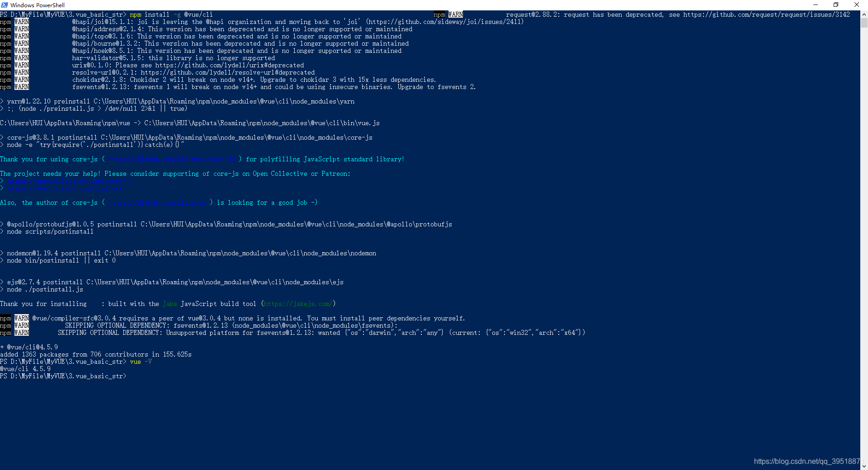Click the core-js GitHub link after 'Thank you'
Image resolution: width=868 pixels, height=470 pixels.
click(172, 159)
